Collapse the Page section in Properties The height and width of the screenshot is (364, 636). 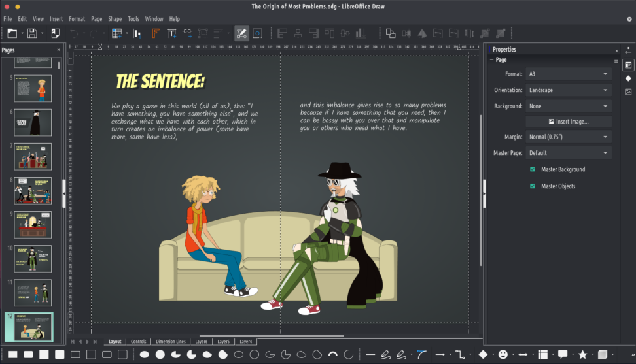pos(492,60)
